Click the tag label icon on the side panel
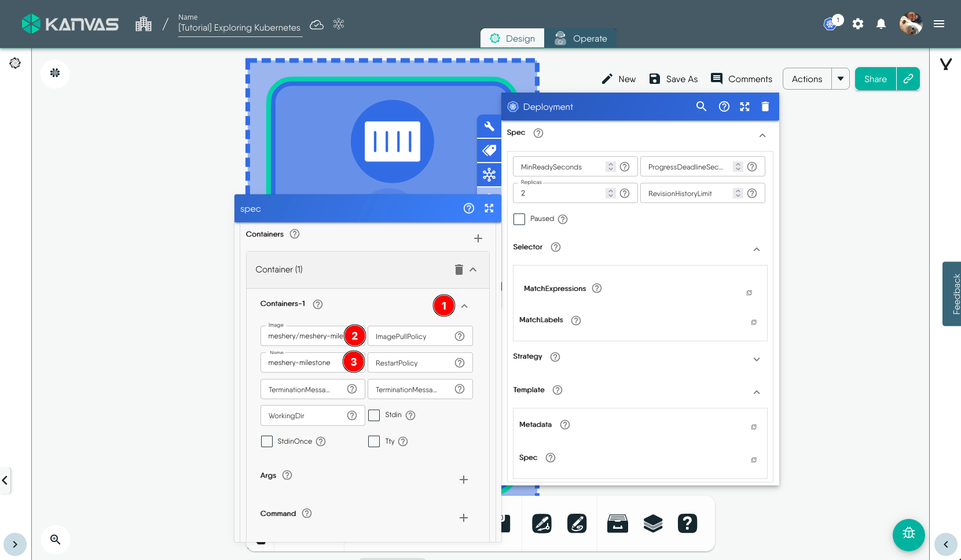 click(x=489, y=150)
